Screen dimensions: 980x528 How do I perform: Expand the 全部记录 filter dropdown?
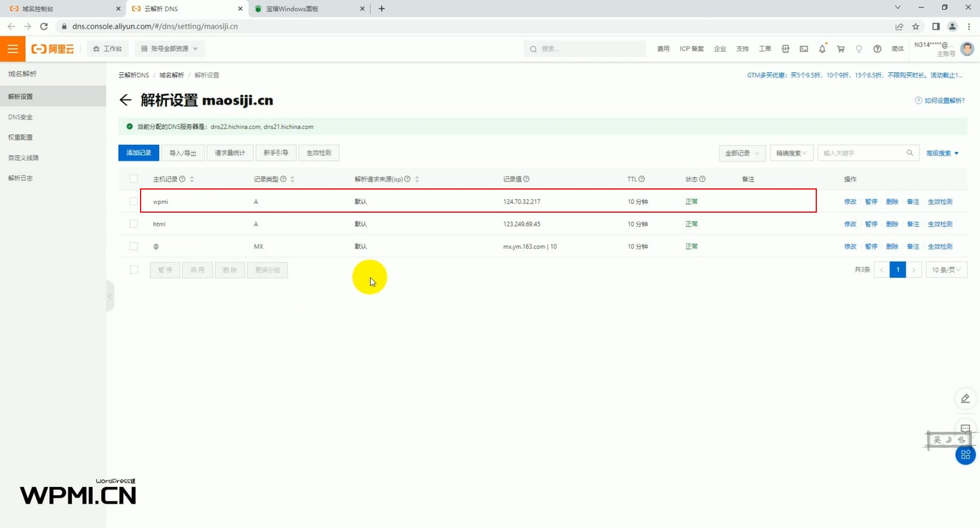(742, 153)
